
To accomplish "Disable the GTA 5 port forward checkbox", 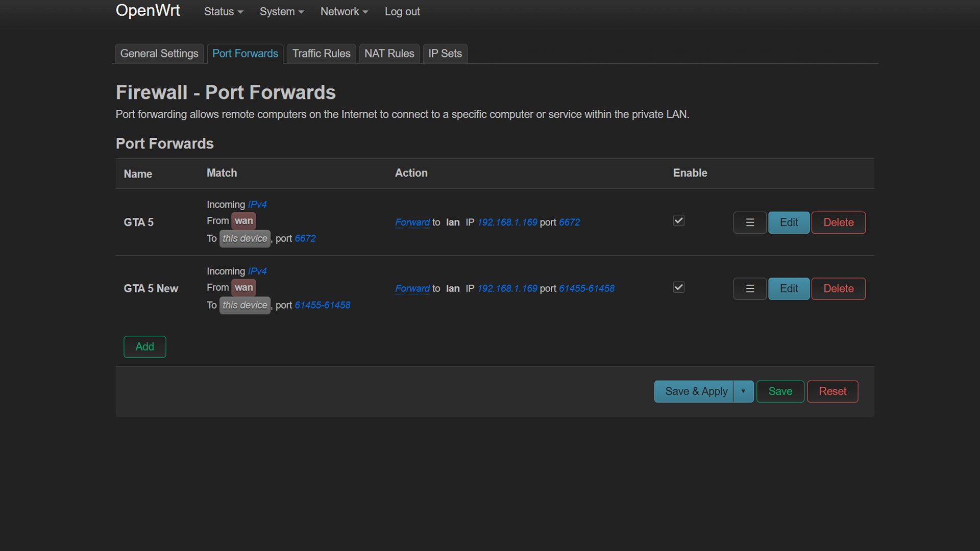I will pos(678,220).
